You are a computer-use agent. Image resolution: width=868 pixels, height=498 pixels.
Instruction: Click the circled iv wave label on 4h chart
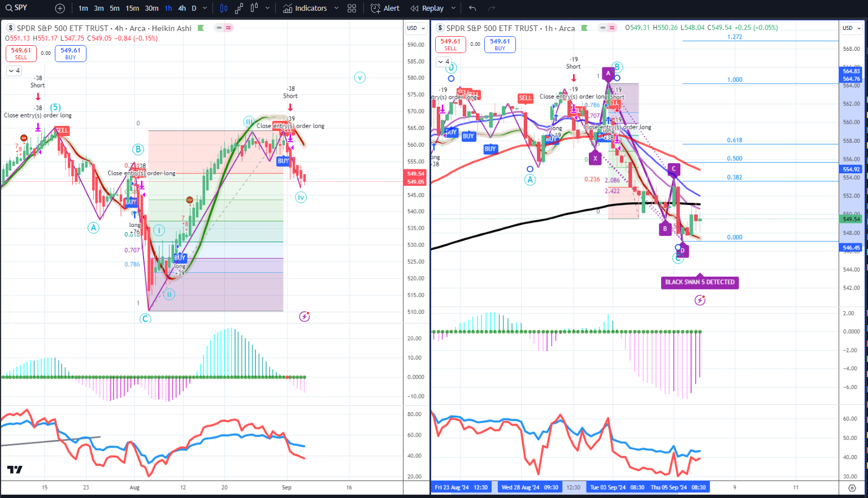[x=301, y=197]
